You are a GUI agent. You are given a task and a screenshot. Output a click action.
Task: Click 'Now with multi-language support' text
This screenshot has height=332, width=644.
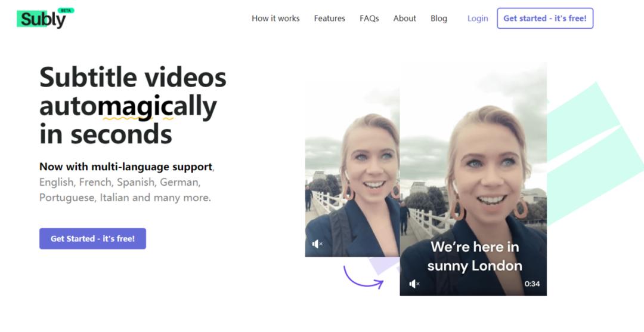tap(126, 167)
